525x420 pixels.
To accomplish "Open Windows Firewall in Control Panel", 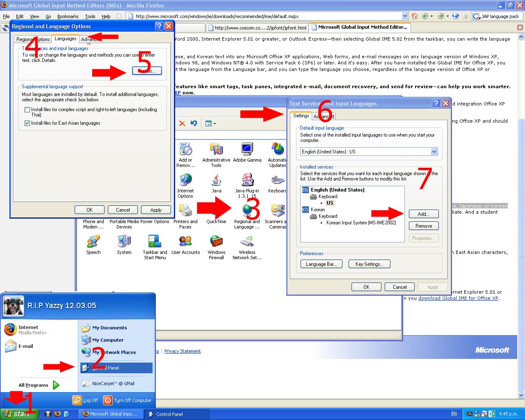I will pyautogui.click(x=216, y=247).
